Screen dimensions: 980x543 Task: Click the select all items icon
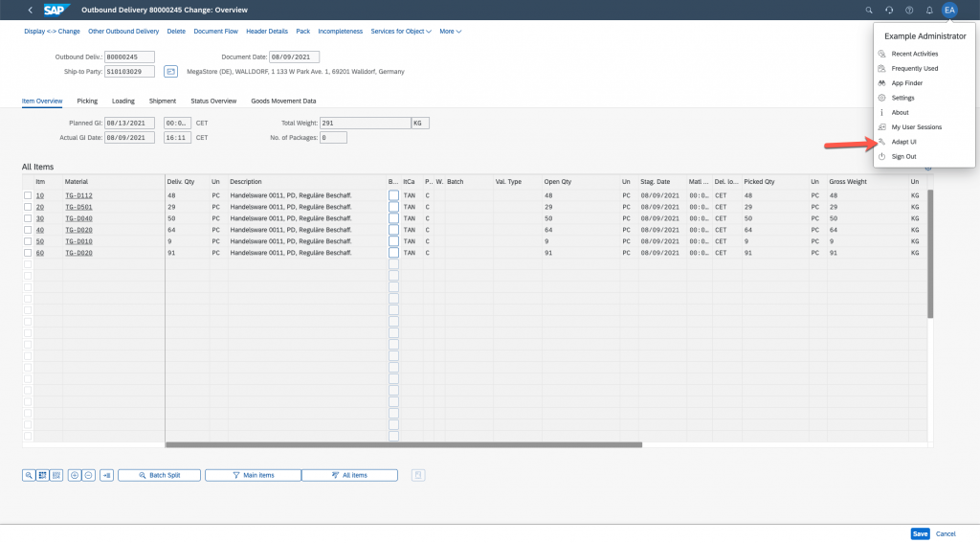tap(42, 475)
